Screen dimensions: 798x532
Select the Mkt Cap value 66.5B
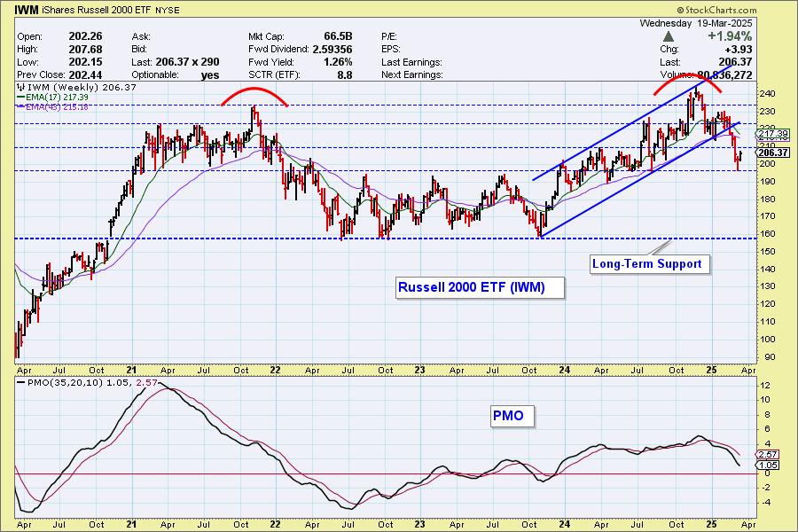(338, 36)
